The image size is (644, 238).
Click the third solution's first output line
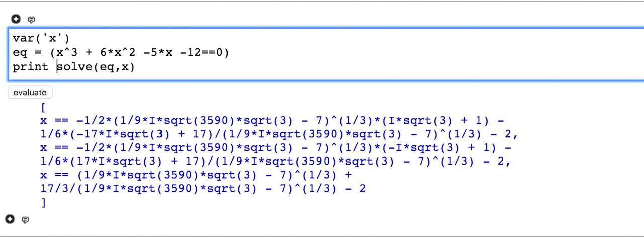click(x=196, y=176)
